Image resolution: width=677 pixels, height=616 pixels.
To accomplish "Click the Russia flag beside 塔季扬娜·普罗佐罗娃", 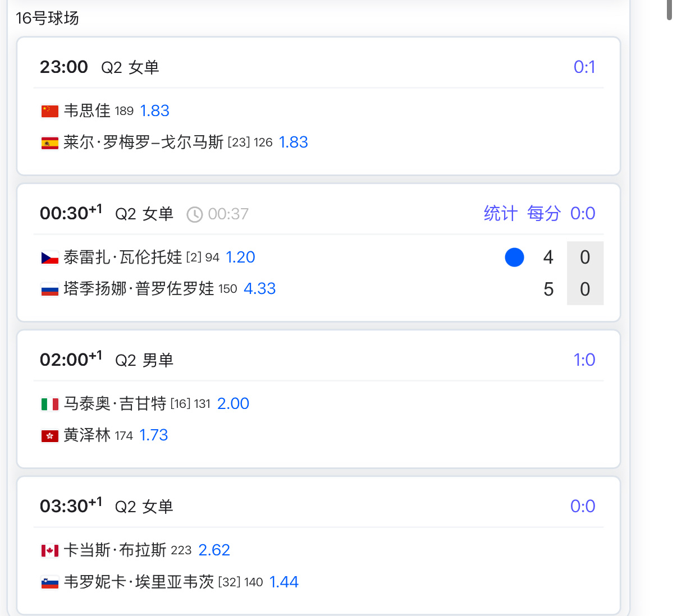I will [x=50, y=289].
